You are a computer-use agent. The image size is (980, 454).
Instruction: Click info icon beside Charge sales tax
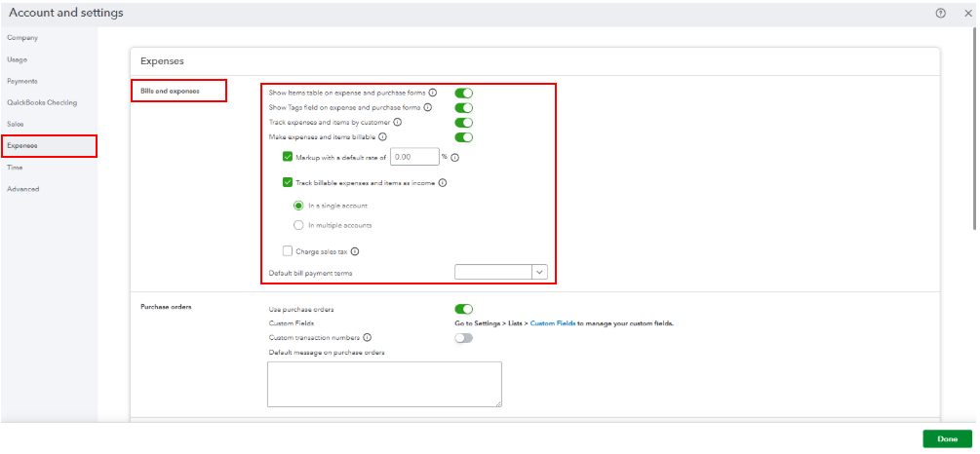[355, 251]
